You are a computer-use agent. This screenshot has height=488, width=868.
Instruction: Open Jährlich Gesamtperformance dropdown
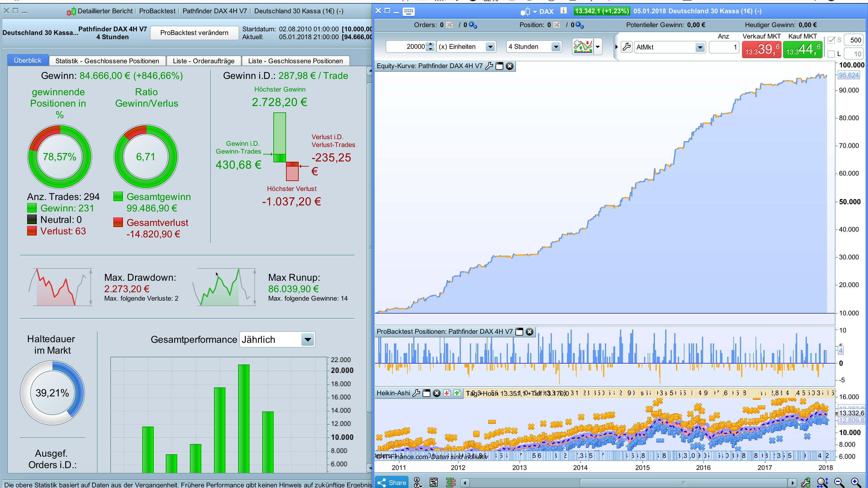click(307, 339)
